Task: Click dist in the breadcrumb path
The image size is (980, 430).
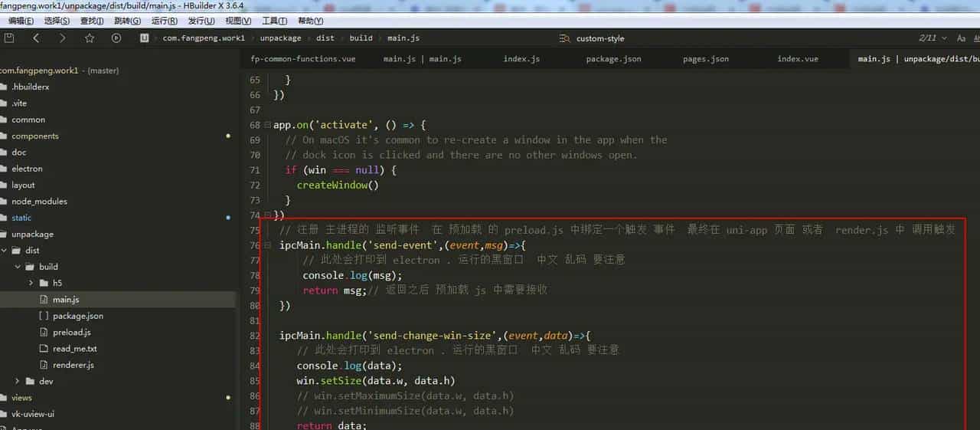Action: click(x=325, y=38)
